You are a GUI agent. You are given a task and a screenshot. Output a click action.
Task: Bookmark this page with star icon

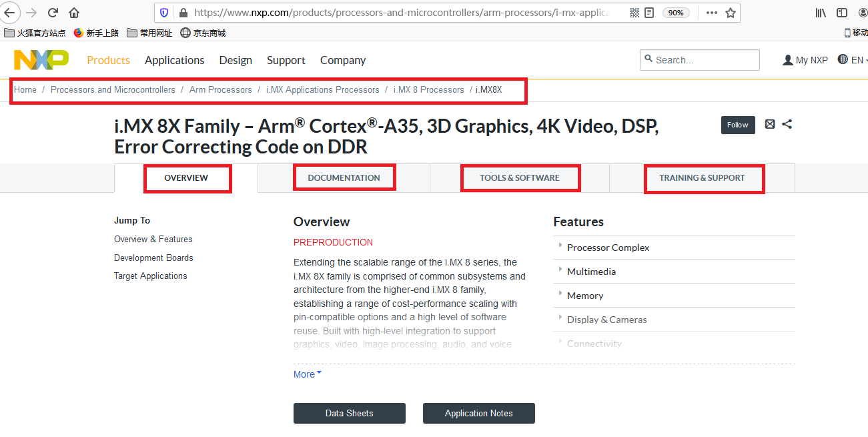click(731, 13)
